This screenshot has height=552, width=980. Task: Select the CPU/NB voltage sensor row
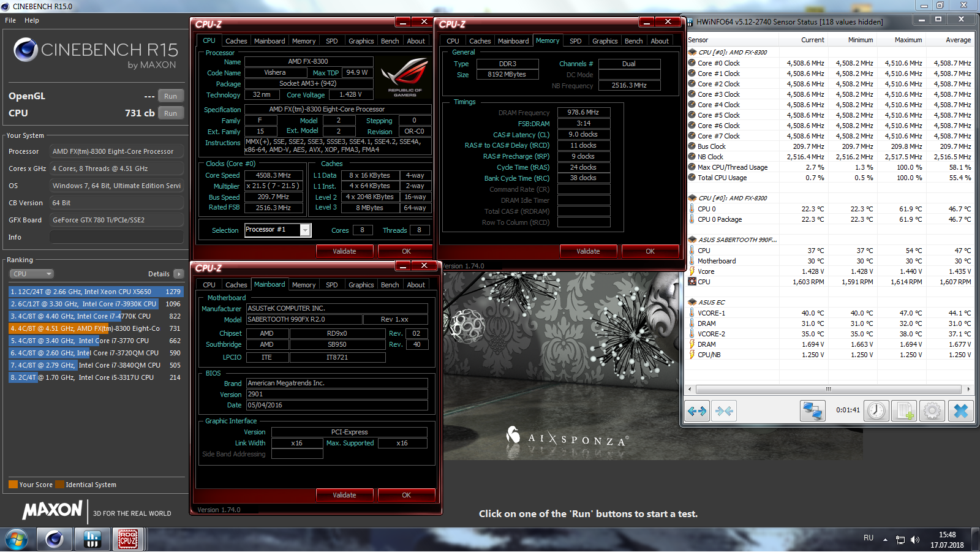pos(830,355)
